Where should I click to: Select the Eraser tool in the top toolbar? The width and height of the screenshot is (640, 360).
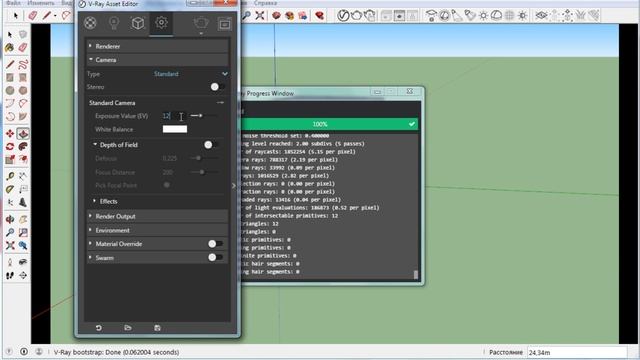(x=33, y=16)
